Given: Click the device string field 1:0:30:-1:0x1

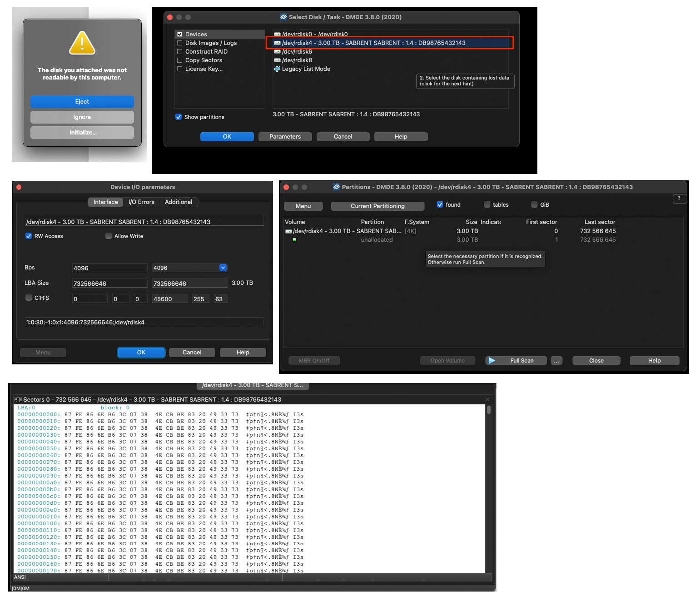Looking at the screenshot, I should tap(144, 322).
